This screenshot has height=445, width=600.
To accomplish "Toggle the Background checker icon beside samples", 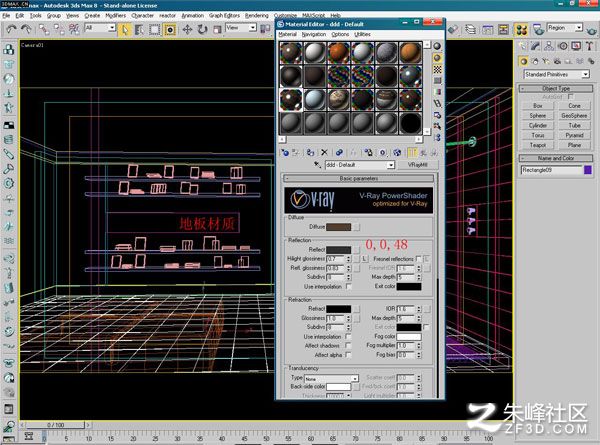I will point(437,69).
